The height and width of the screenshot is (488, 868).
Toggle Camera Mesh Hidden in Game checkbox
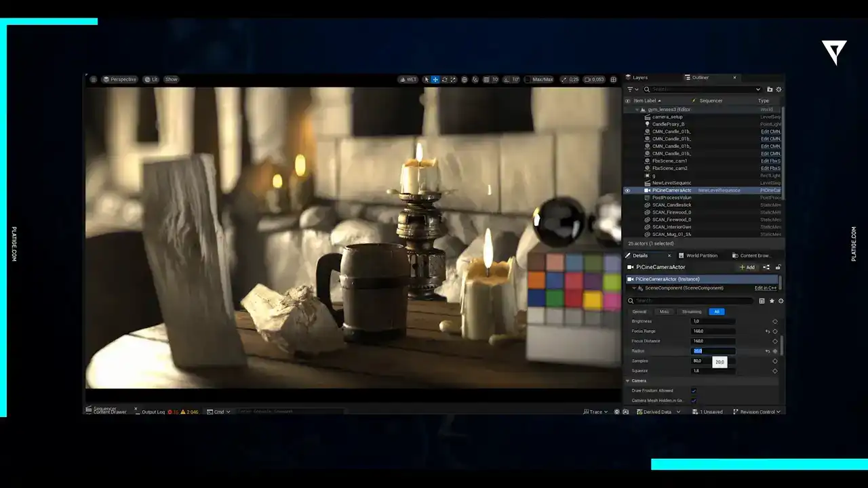pyautogui.click(x=694, y=401)
